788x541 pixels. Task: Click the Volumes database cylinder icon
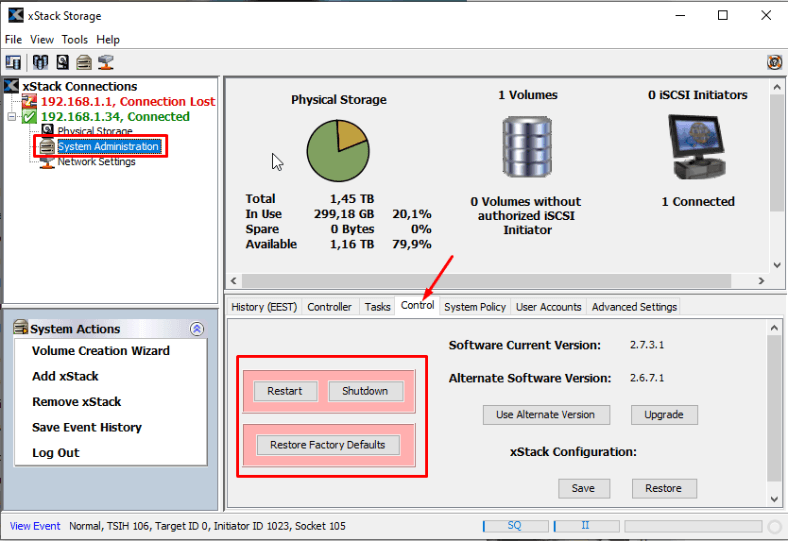pyautogui.click(x=527, y=146)
